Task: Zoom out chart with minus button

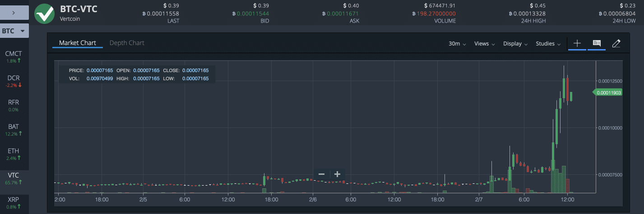Action: click(321, 174)
